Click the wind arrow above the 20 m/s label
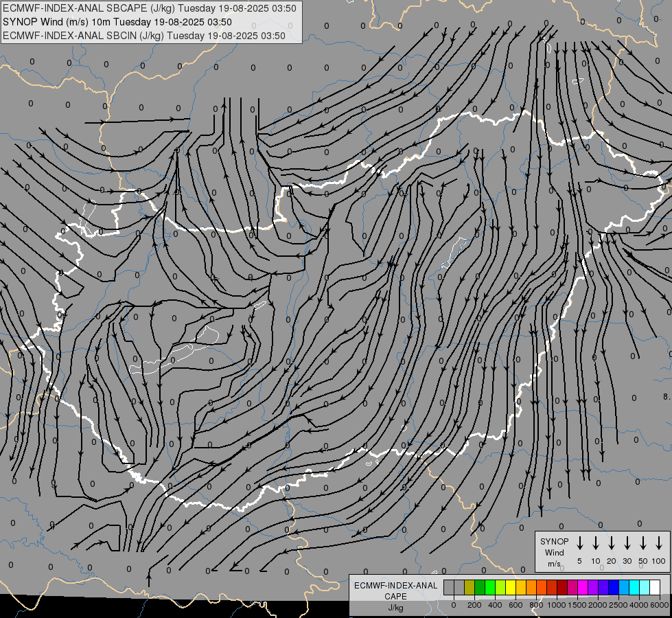This screenshot has width=672, height=618. pos(612,543)
